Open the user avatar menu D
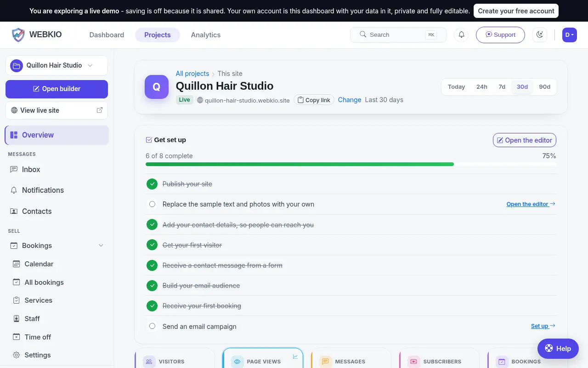 tap(569, 34)
